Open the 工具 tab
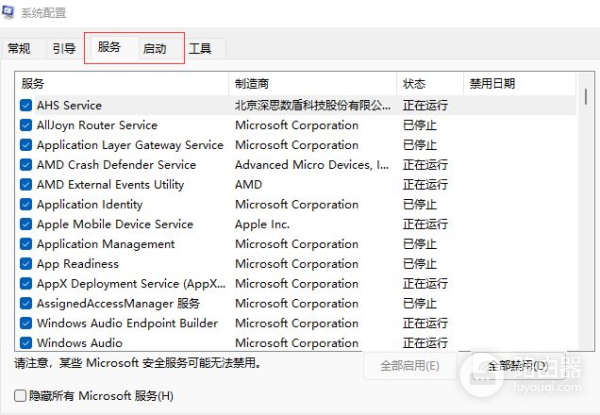This screenshot has height=415, width=600. 200,48
